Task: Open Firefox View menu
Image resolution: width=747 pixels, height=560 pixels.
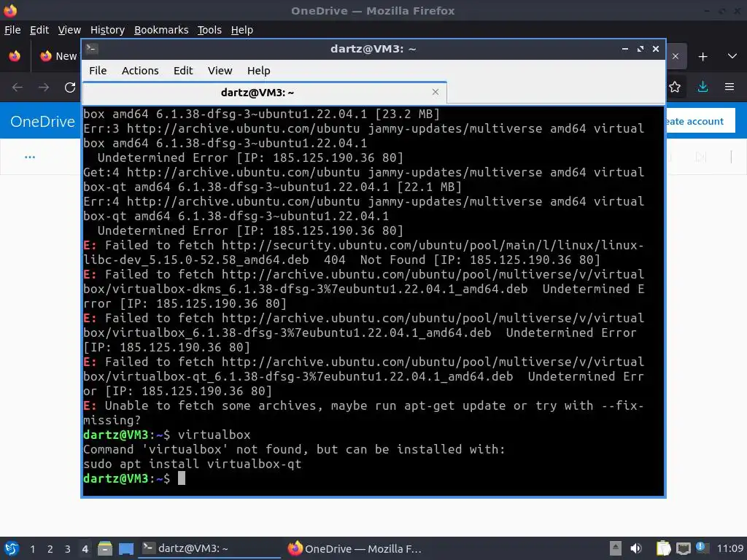Action: pos(69,30)
